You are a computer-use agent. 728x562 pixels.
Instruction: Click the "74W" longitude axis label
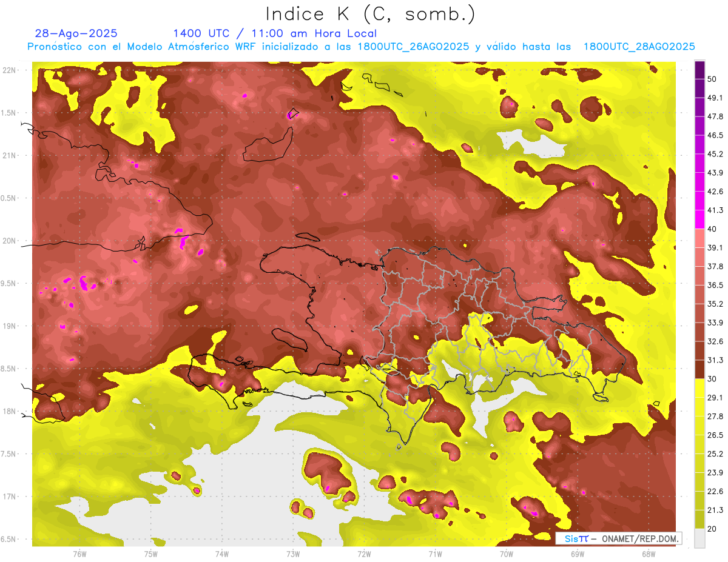point(221,554)
